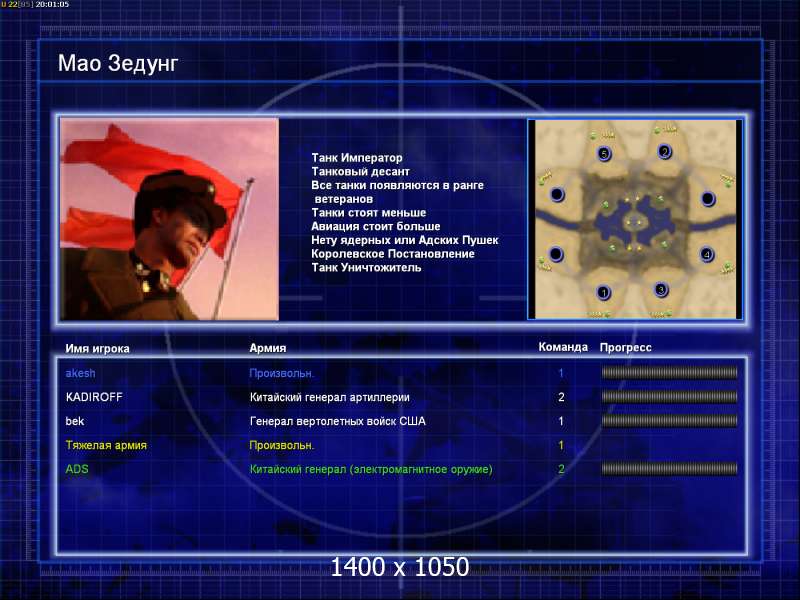Click team number in Тяжелая армия row

pos(561,445)
